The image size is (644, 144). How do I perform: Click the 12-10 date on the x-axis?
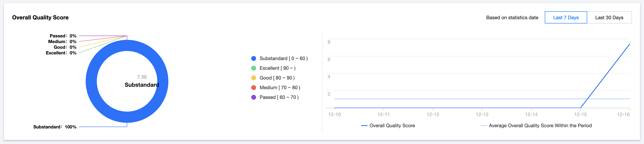(334, 114)
